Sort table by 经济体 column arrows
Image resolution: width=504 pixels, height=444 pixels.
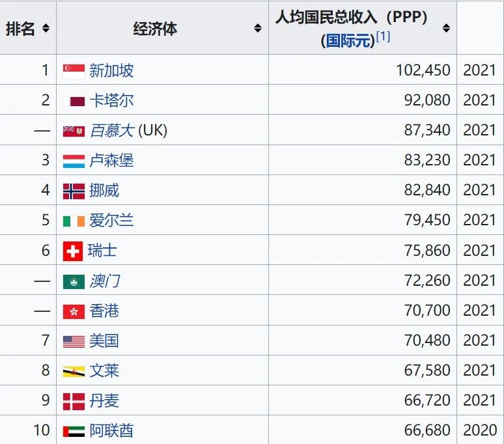pyautogui.click(x=258, y=28)
